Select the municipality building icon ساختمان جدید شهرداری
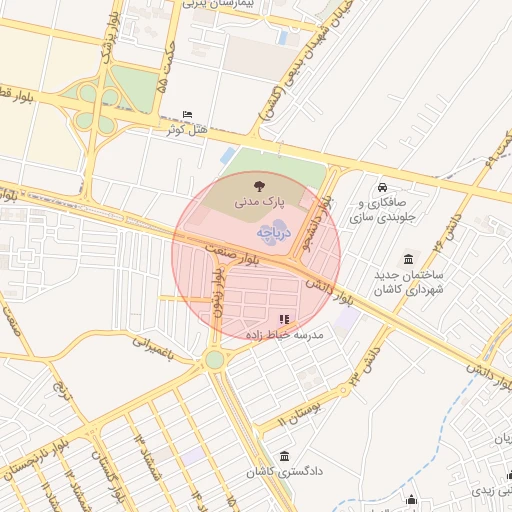This screenshot has height=512, width=512. coord(408,259)
